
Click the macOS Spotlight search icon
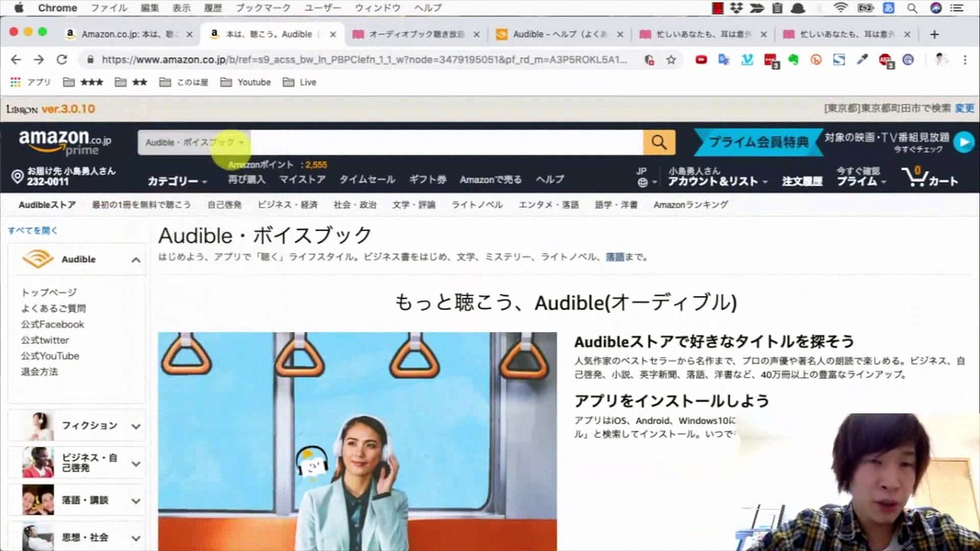click(x=912, y=8)
